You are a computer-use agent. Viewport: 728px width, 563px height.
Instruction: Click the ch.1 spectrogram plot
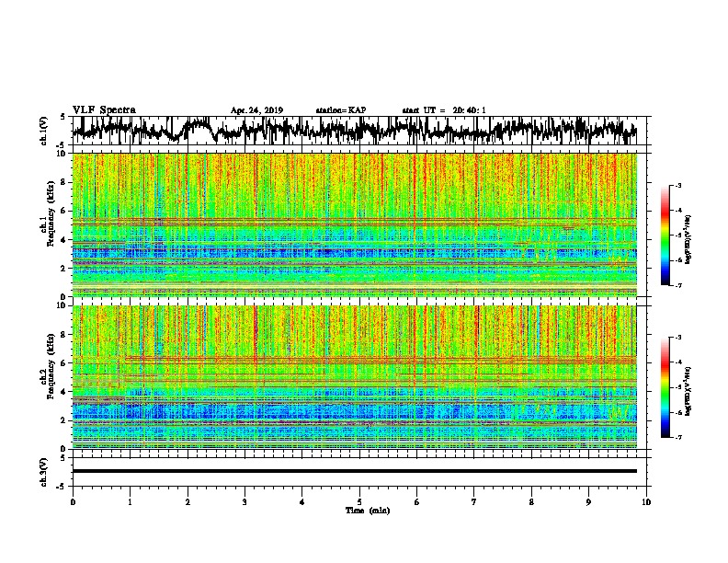pos(354,224)
